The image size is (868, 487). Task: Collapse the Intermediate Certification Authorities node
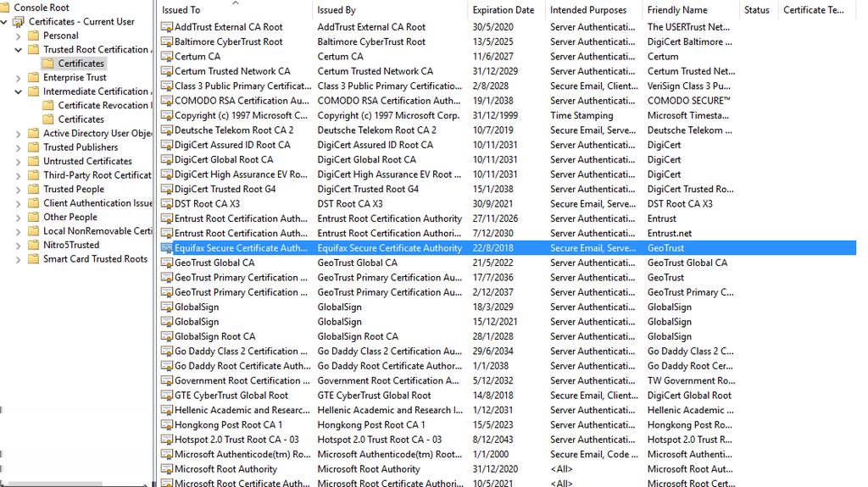pyautogui.click(x=19, y=91)
